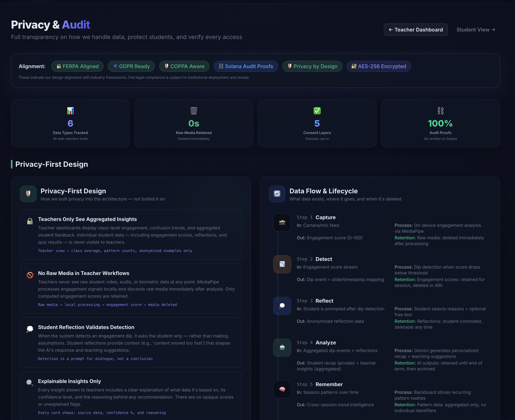Open the Student View link
This screenshot has width=515, height=420.
[x=476, y=29]
